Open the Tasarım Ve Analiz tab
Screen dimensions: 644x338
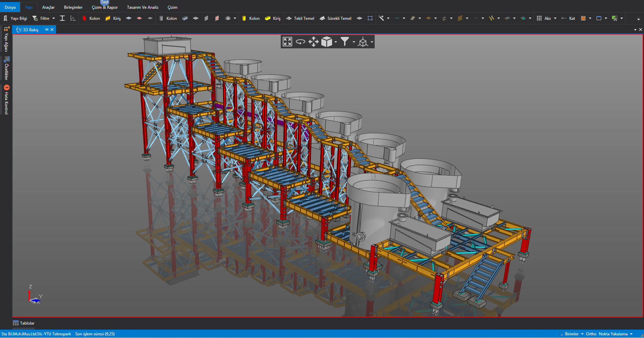[x=143, y=7]
